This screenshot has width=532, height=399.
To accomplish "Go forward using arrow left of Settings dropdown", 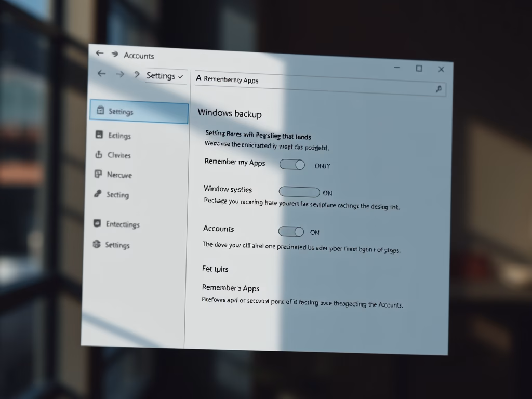I will pos(120,74).
